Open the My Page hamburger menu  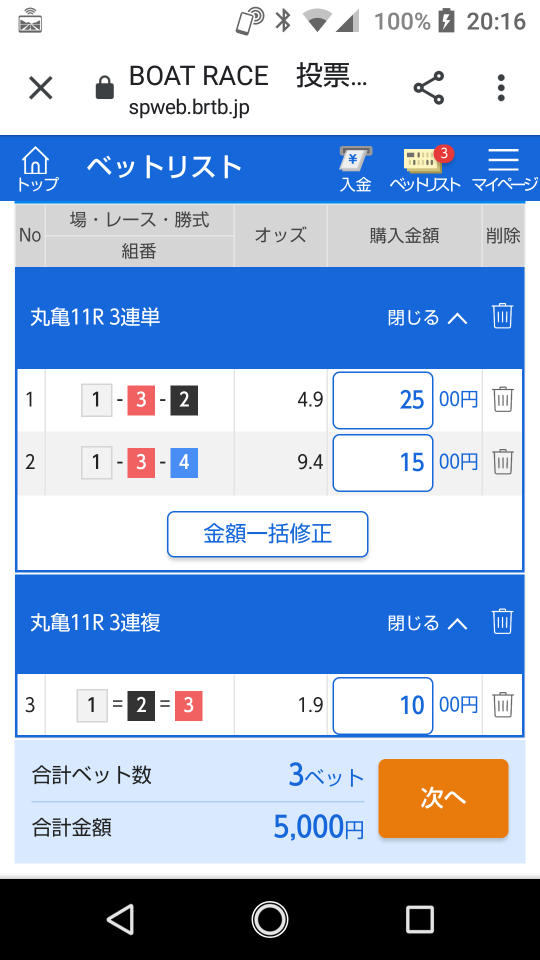[x=505, y=169]
